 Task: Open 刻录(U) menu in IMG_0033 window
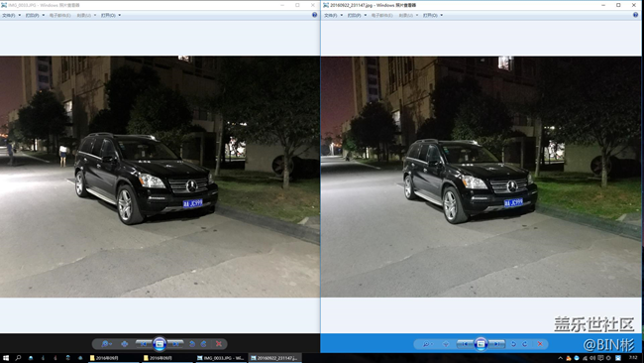[86, 15]
